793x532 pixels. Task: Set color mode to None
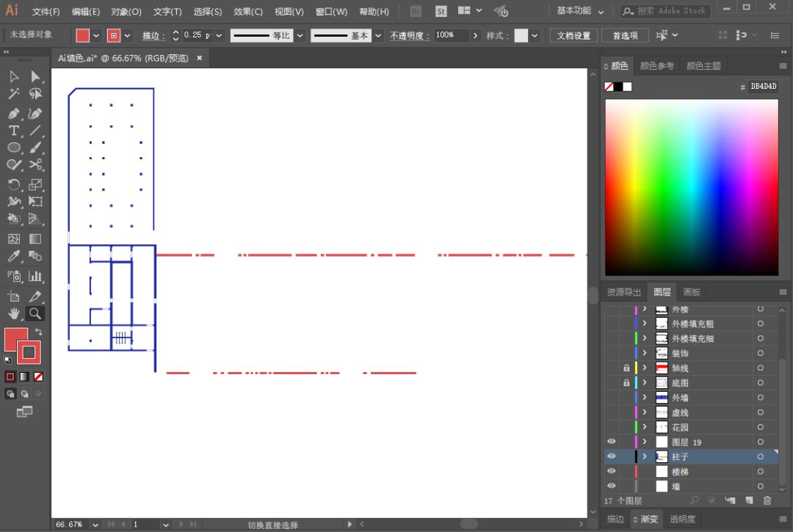(x=38, y=377)
